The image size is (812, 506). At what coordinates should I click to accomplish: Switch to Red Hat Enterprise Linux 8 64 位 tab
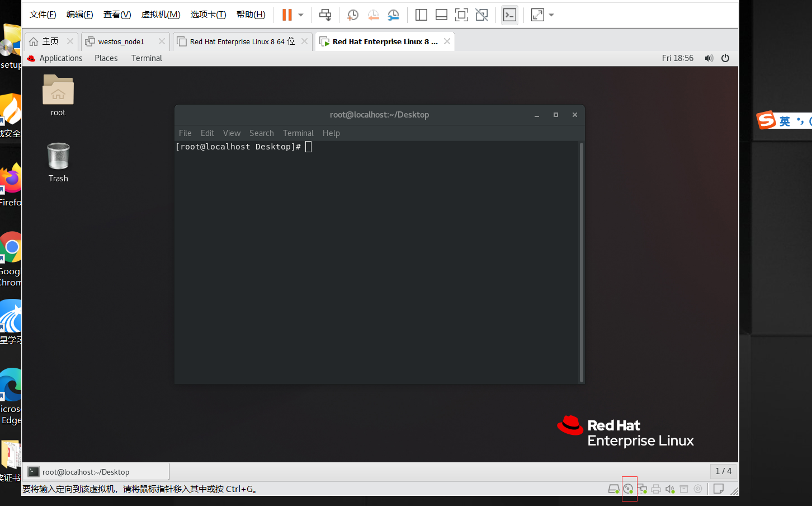pos(242,41)
